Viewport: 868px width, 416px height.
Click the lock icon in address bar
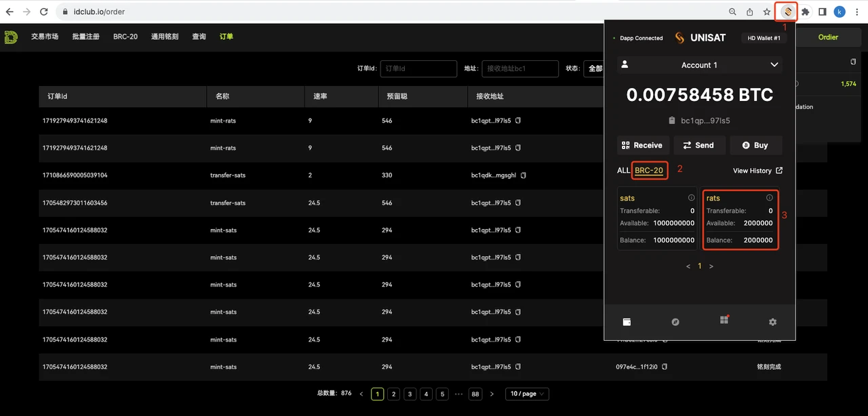[x=65, y=12]
